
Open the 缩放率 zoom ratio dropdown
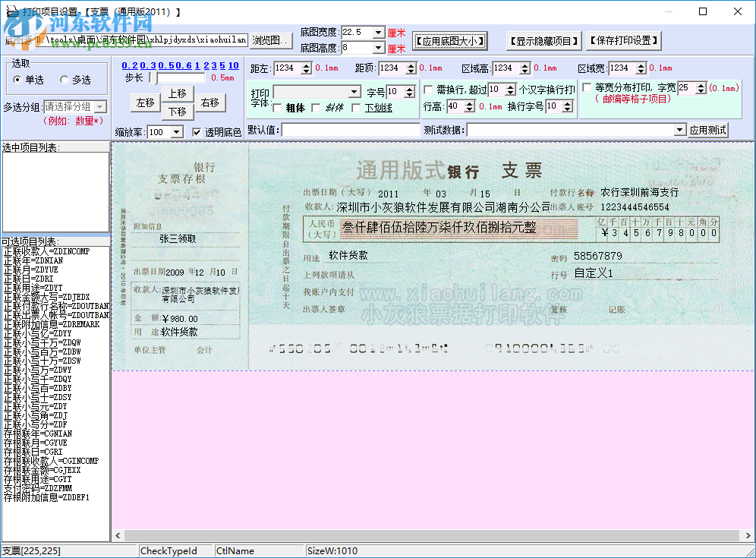176,131
